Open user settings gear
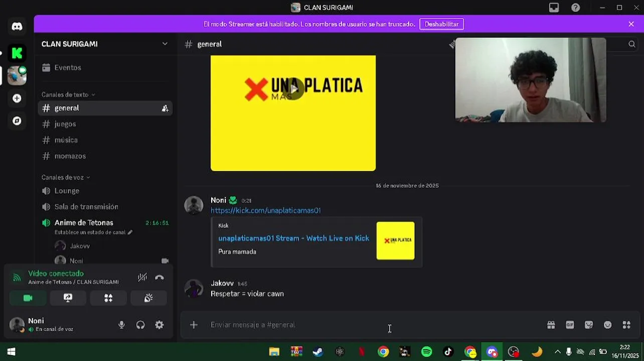The width and height of the screenshot is (644, 361). coord(159,325)
